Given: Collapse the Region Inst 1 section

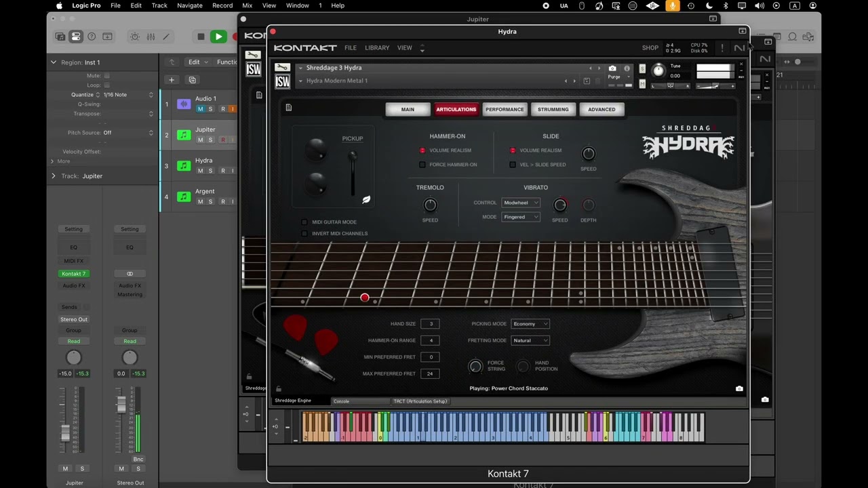Looking at the screenshot, I should 54,62.
